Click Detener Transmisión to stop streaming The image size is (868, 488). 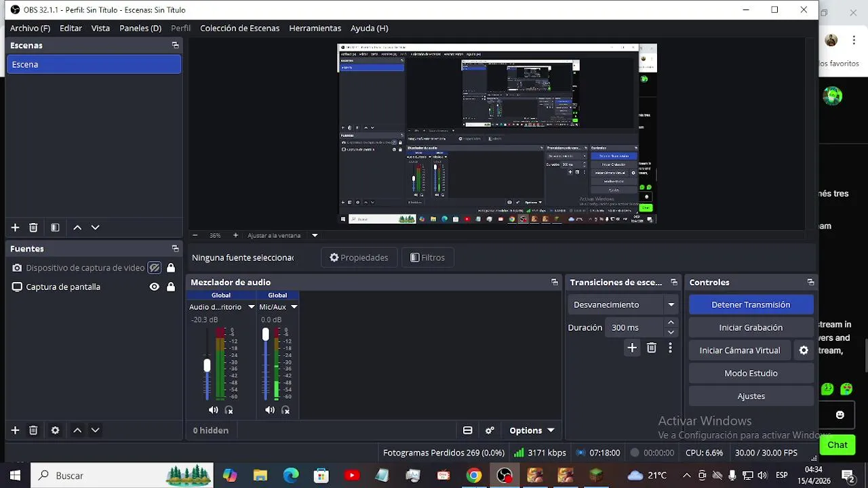(x=751, y=305)
